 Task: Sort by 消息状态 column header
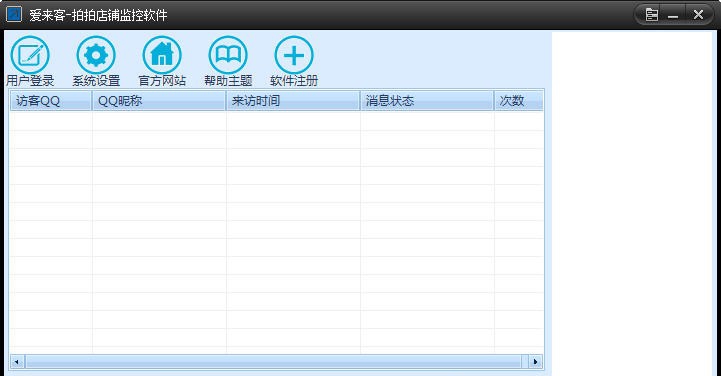[427, 101]
